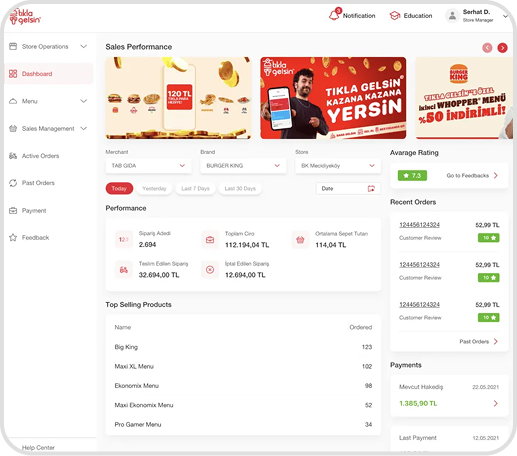Click the calendar icon in Date field

coord(371,189)
